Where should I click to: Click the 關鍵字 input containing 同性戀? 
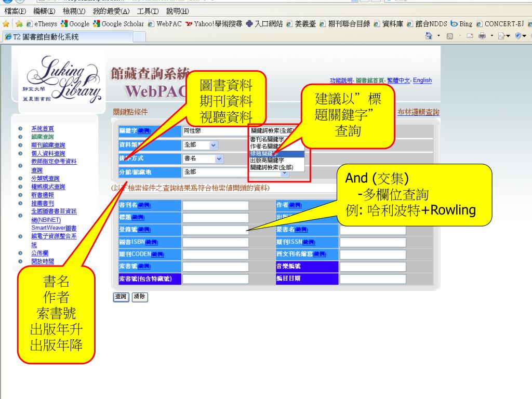pos(216,131)
